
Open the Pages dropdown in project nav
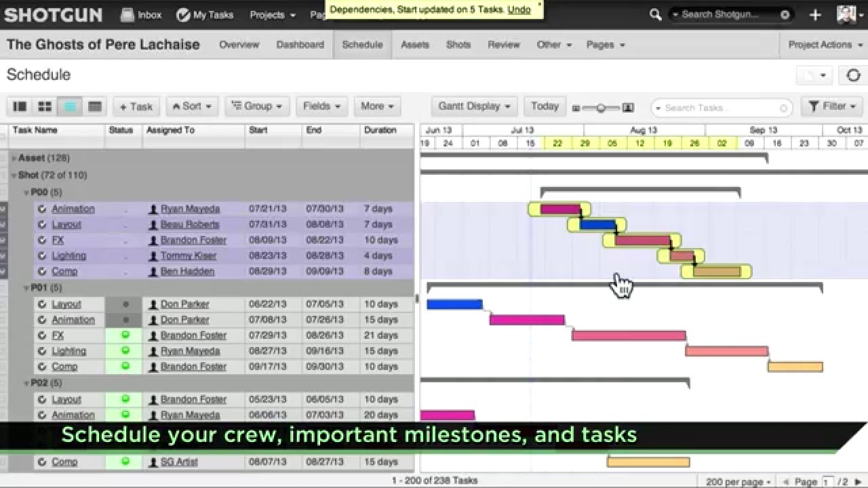[x=606, y=45]
